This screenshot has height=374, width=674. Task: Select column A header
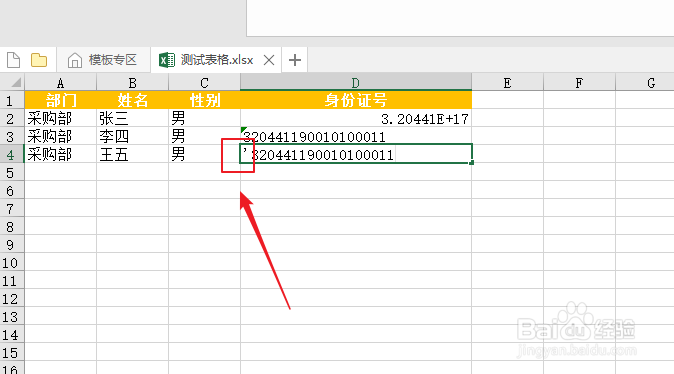click(61, 83)
